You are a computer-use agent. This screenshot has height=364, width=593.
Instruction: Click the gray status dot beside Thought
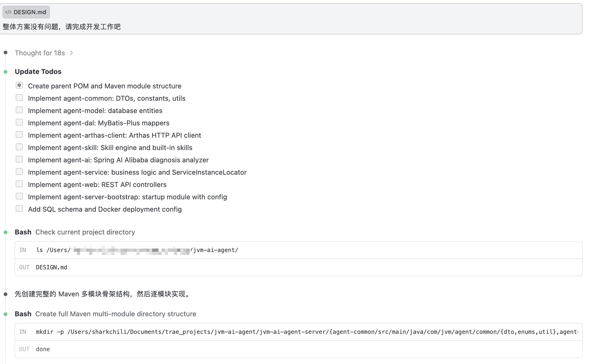pyautogui.click(x=6, y=53)
